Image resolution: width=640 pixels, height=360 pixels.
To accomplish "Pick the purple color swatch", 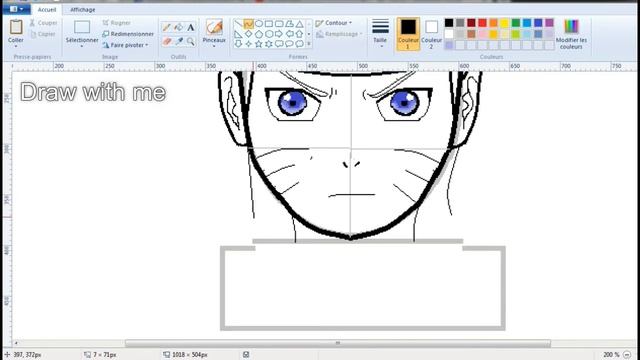I will coord(549,22).
